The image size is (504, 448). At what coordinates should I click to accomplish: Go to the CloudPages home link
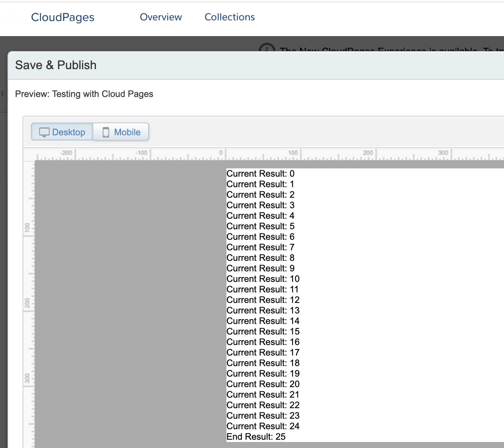point(63,17)
